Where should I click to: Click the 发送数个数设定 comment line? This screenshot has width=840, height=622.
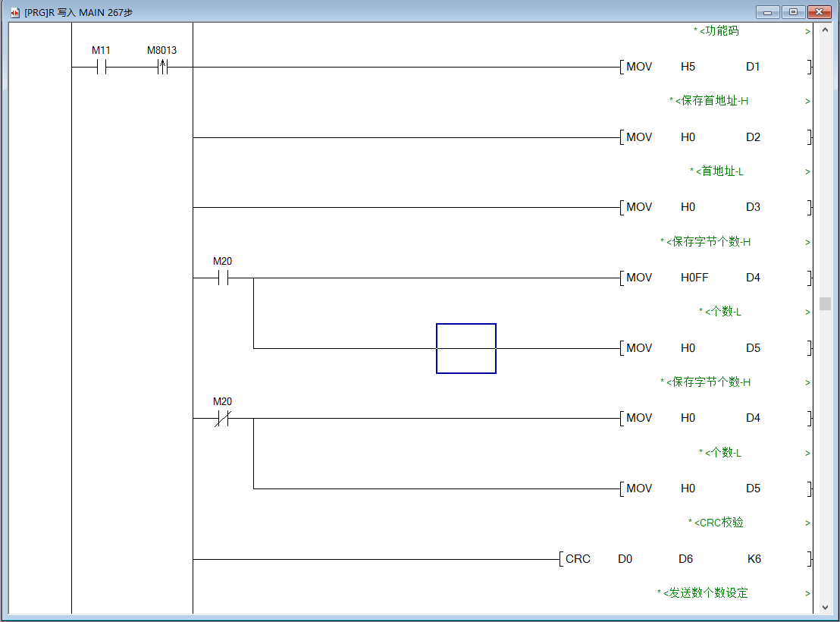[707, 593]
